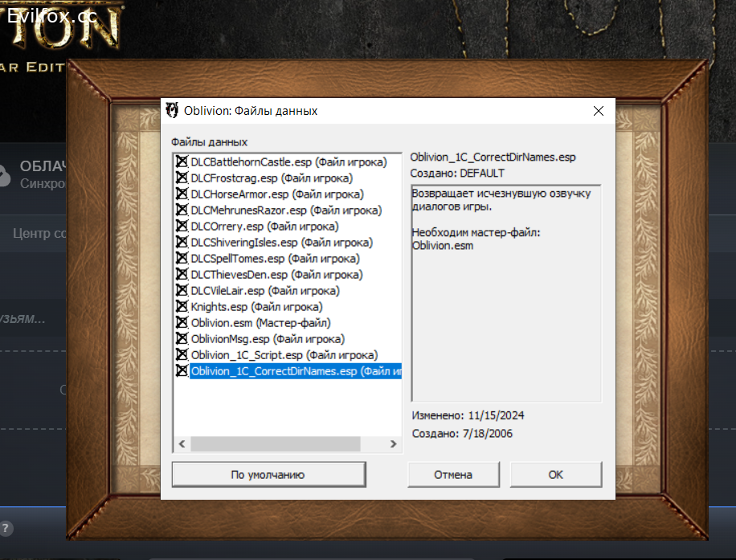Select Oblivion_1C_Script.esp entry
736x560 pixels.
click(x=284, y=355)
